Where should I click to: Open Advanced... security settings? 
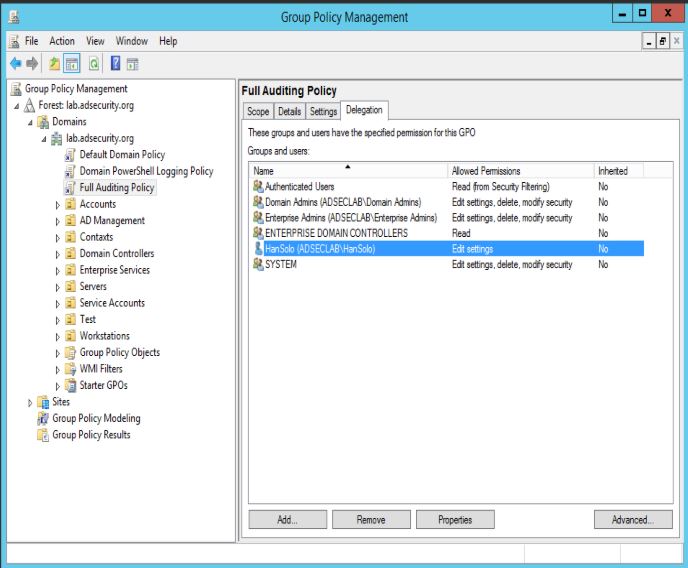pos(633,520)
